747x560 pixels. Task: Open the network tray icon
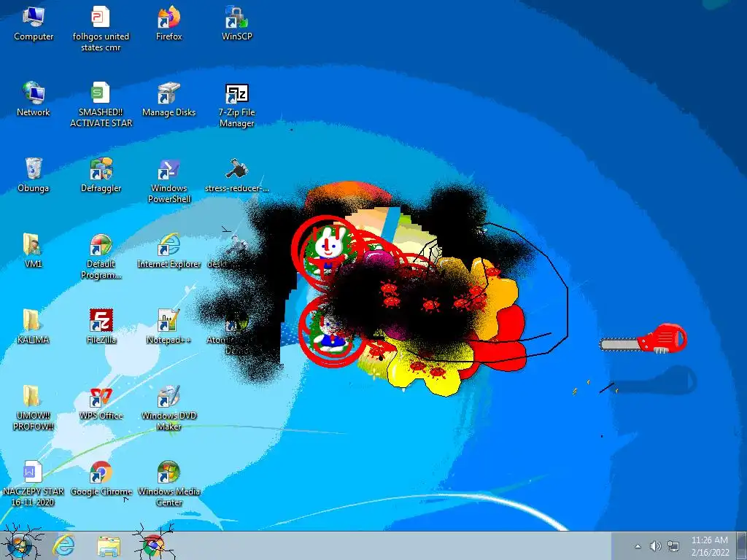pos(673,546)
